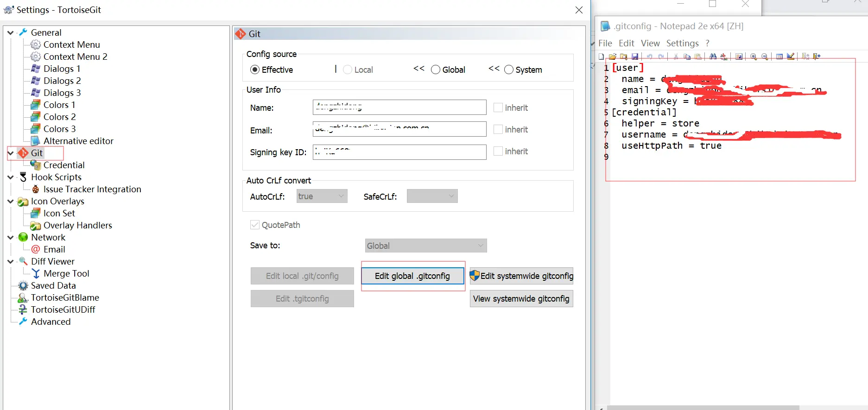The height and width of the screenshot is (410, 868).
Task: Open the Settings menu in Notepad2
Action: 683,43
